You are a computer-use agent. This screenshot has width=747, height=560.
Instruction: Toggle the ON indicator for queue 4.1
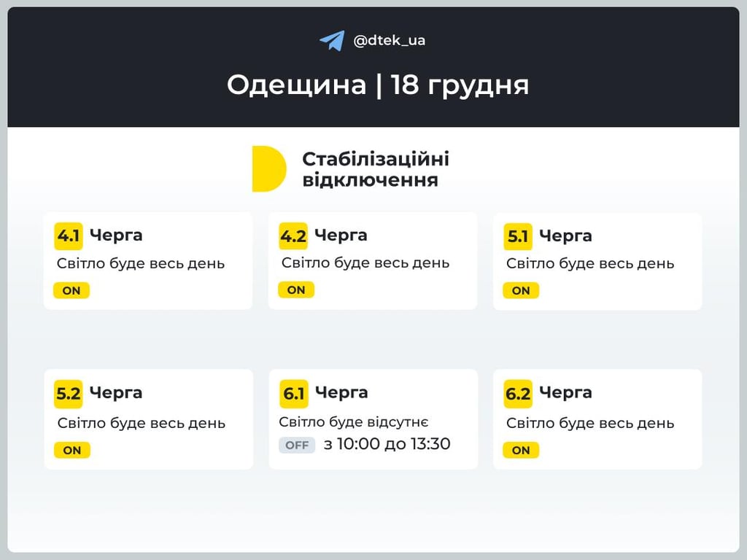(71, 290)
